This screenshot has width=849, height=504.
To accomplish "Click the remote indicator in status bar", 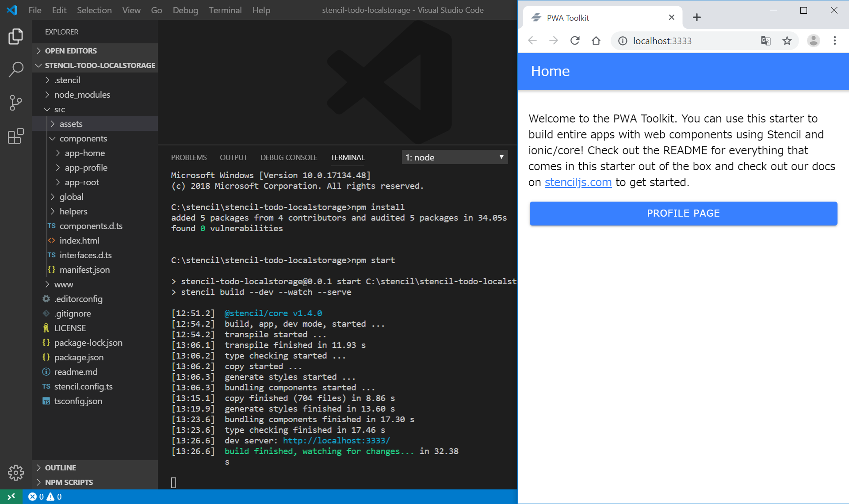I will [x=11, y=496].
